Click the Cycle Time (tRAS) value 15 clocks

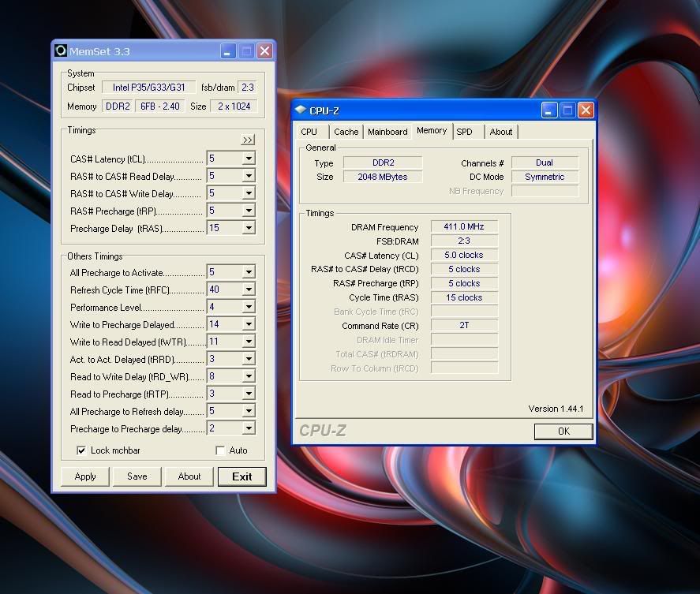(464, 297)
